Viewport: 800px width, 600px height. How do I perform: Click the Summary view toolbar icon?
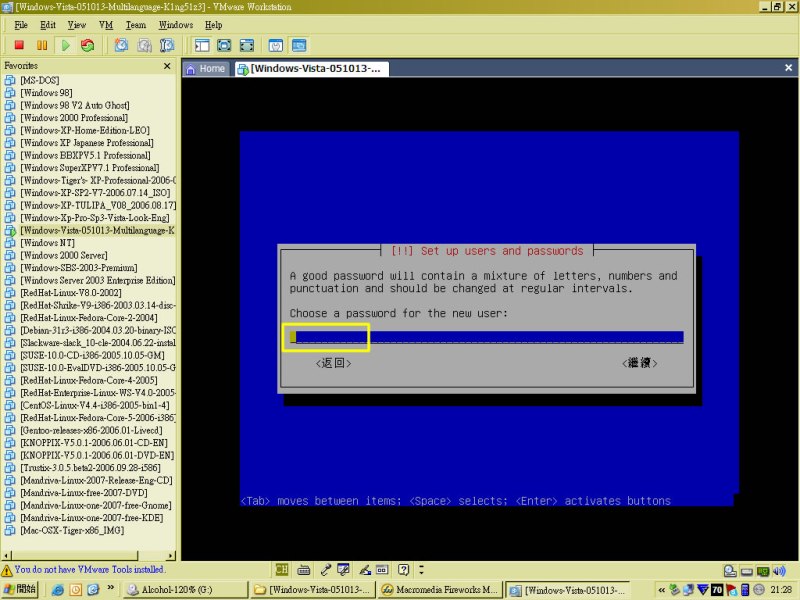pos(276,45)
